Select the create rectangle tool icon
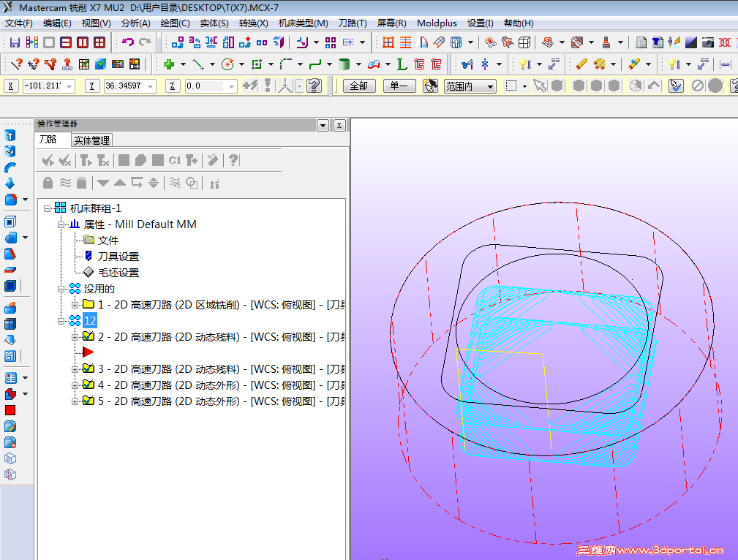Screen dimensions: 738x560 (257, 64)
